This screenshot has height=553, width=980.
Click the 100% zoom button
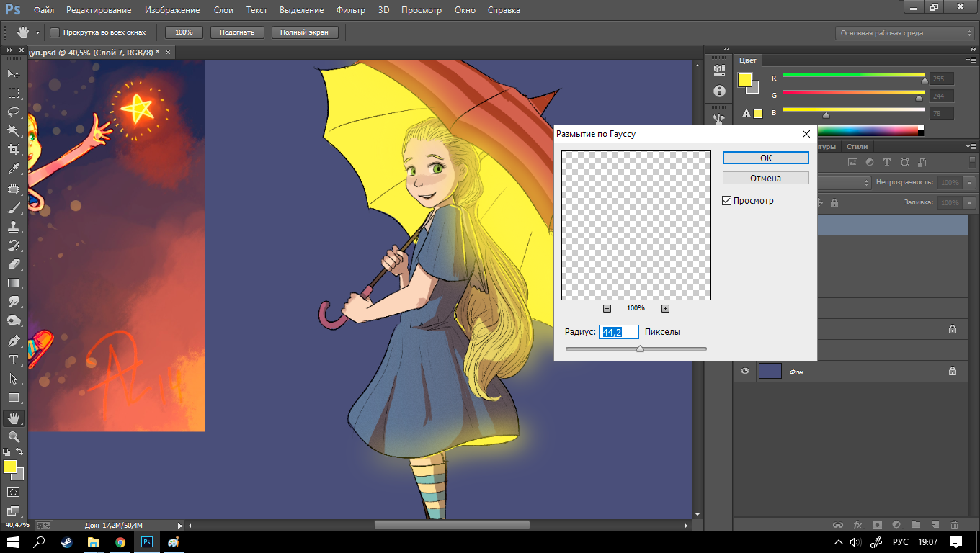point(184,32)
